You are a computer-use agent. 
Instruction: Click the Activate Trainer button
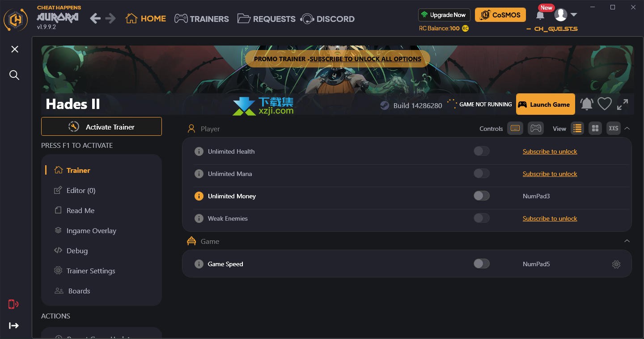102,126
